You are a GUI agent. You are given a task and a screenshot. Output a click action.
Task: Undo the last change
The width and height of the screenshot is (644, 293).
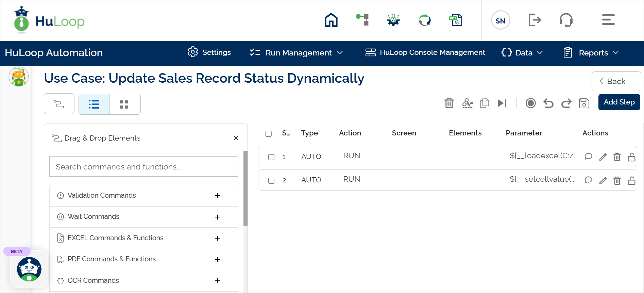(x=548, y=103)
